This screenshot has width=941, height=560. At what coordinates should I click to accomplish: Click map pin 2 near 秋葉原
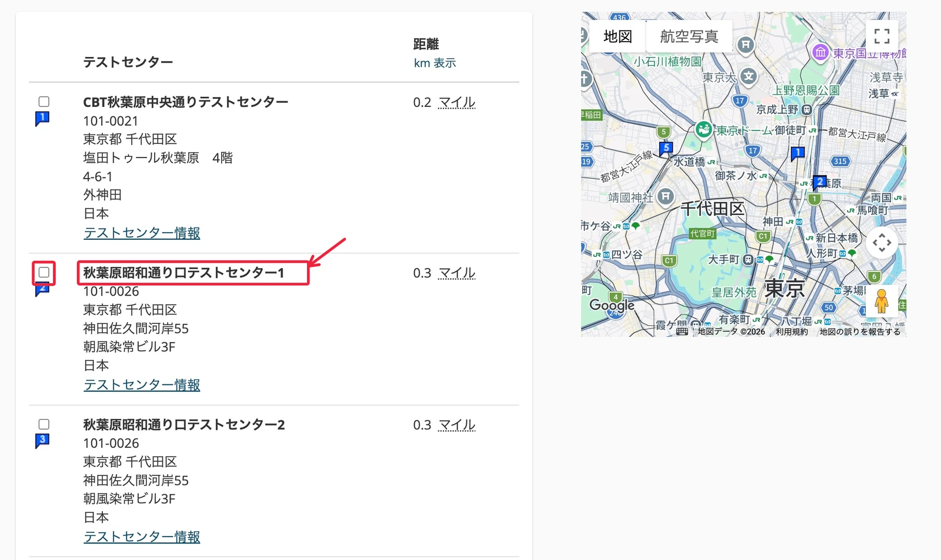pyautogui.click(x=819, y=183)
